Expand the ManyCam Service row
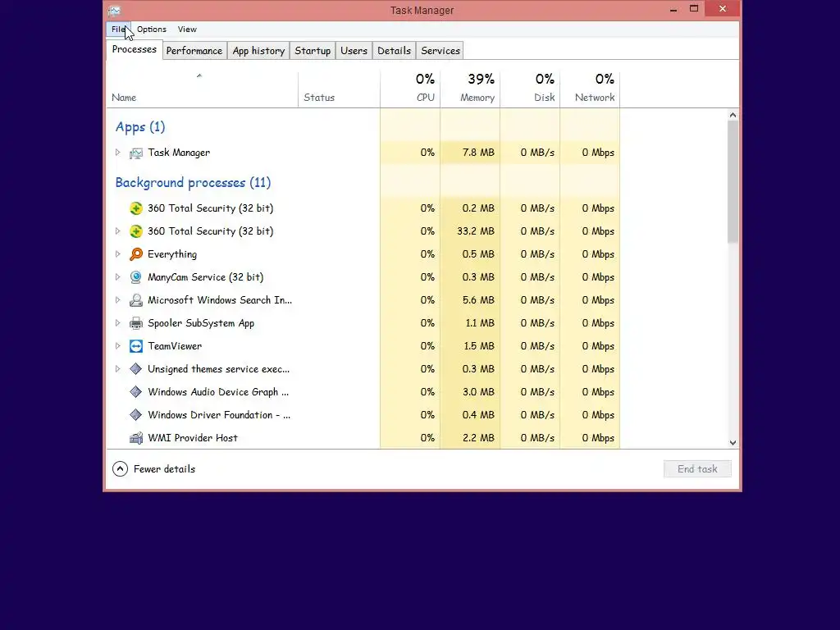 (x=118, y=277)
